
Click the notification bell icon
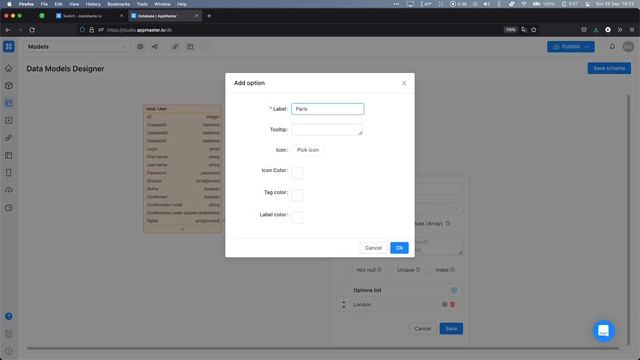click(612, 47)
